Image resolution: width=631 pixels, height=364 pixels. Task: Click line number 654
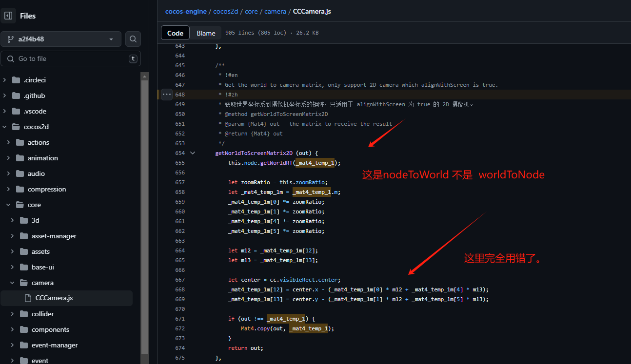(180, 153)
